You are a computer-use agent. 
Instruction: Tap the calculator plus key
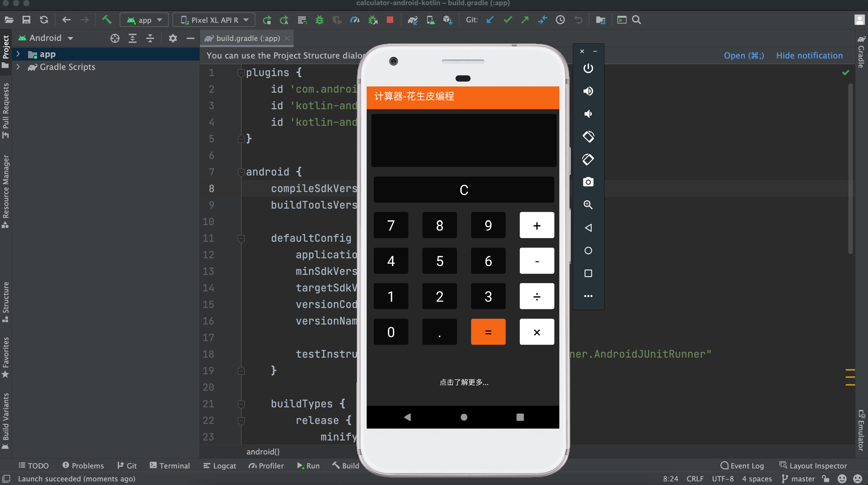[537, 225]
